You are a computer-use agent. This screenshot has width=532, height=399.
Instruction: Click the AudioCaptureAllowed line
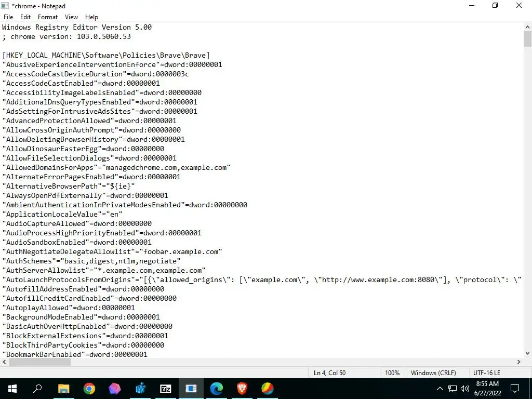tap(77, 223)
